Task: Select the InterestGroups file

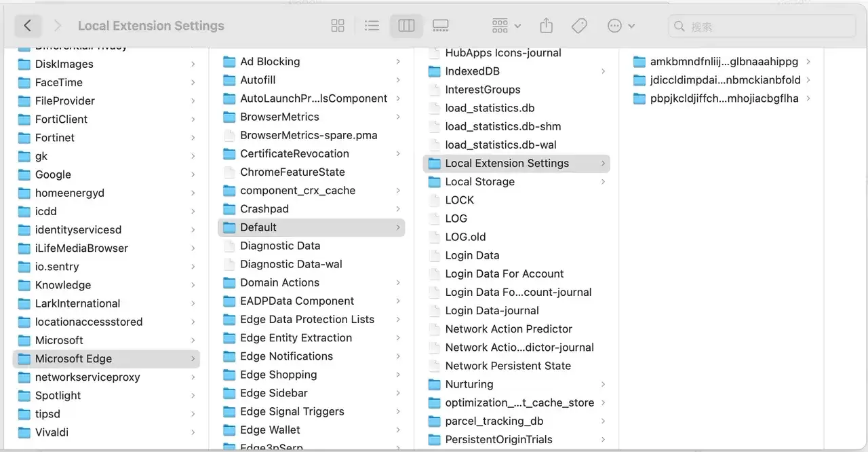Action: (x=516, y=90)
